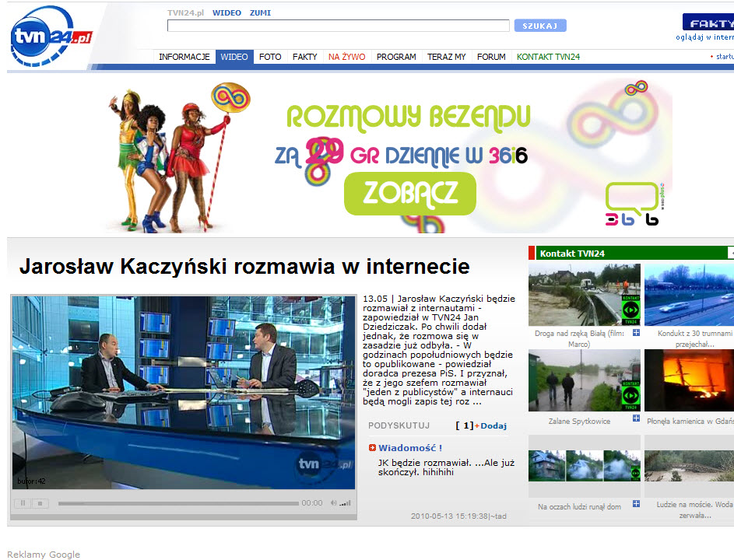Screen dimensions: 734x560
Task: Click timestamp '2010-05-13 15:19:38|~tad'
Action: coord(458,516)
